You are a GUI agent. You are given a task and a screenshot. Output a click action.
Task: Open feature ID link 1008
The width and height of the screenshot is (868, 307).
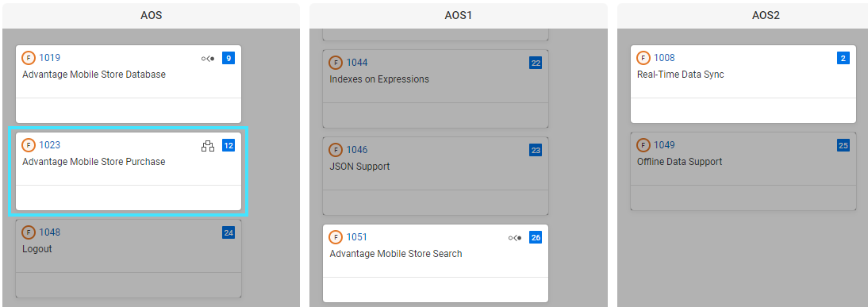click(664, 58)
